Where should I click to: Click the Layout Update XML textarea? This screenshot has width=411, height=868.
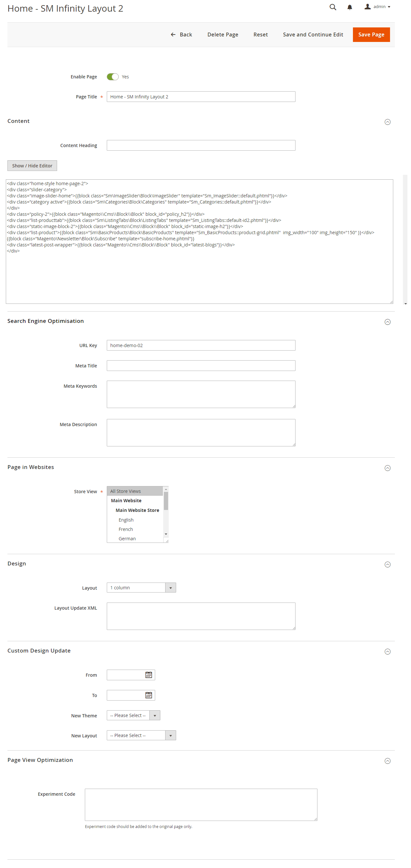[201, 616]
